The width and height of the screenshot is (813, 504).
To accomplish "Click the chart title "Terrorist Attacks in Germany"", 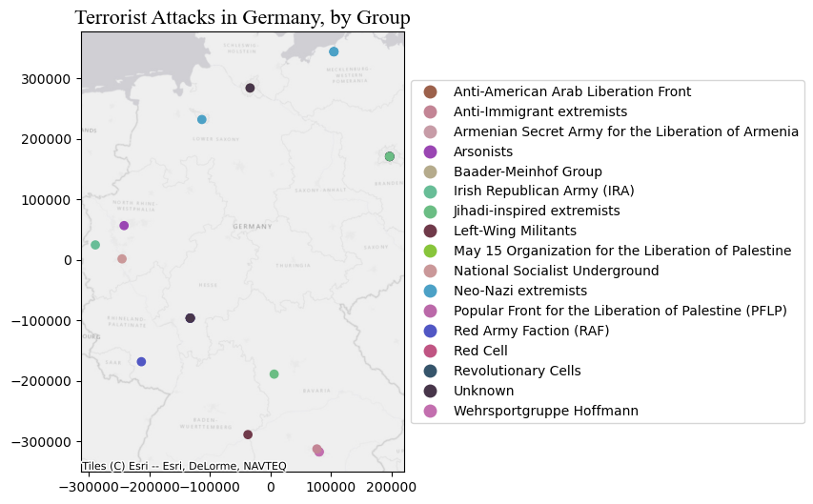I will (242, 18).
